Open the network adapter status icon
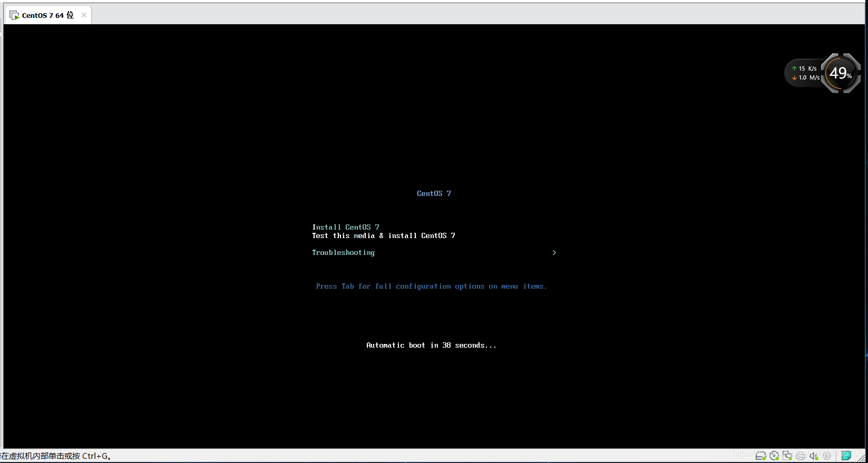Screen dimensions: 868x463 tap(787, 456)
